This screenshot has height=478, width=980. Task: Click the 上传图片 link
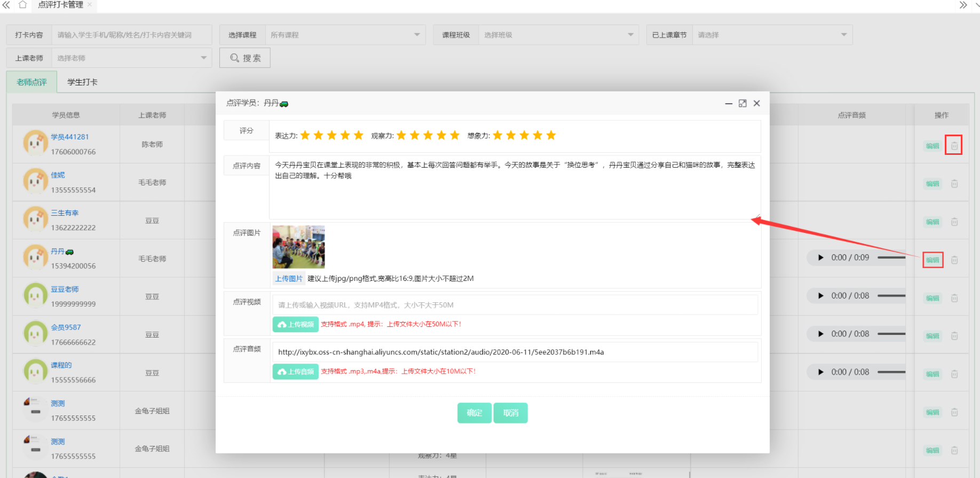[x=289, y=278]
